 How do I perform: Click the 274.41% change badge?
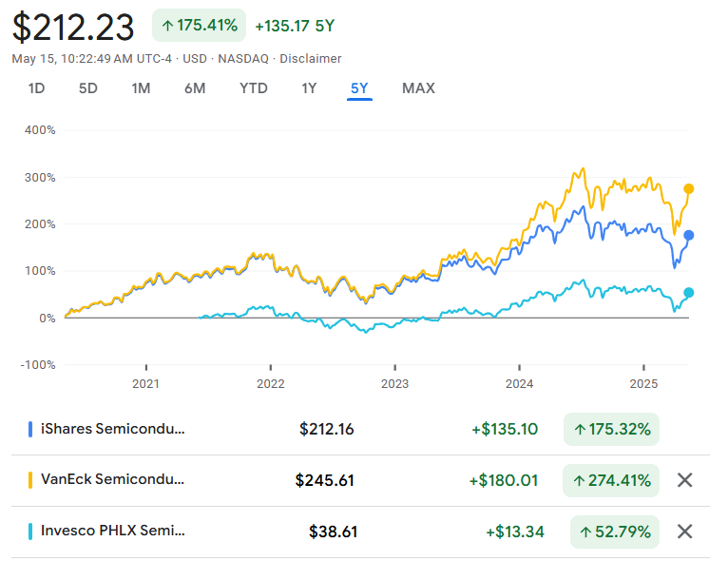pos(611,480)
